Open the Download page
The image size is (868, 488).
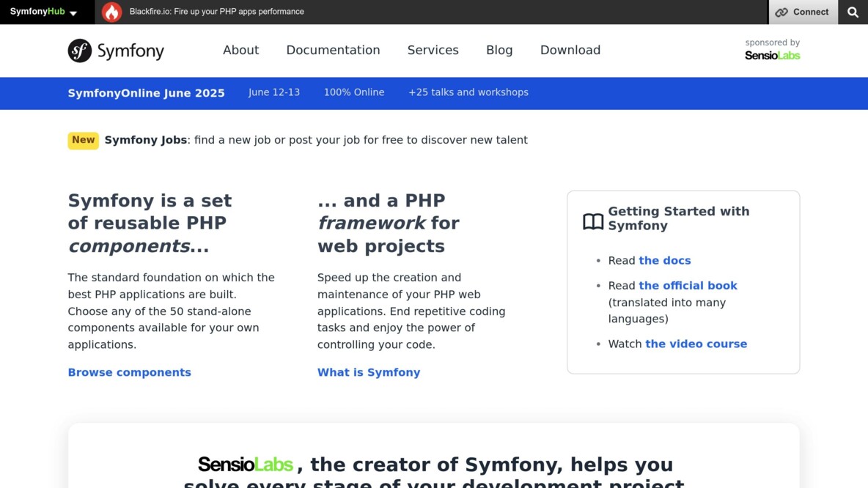point(570,50)
